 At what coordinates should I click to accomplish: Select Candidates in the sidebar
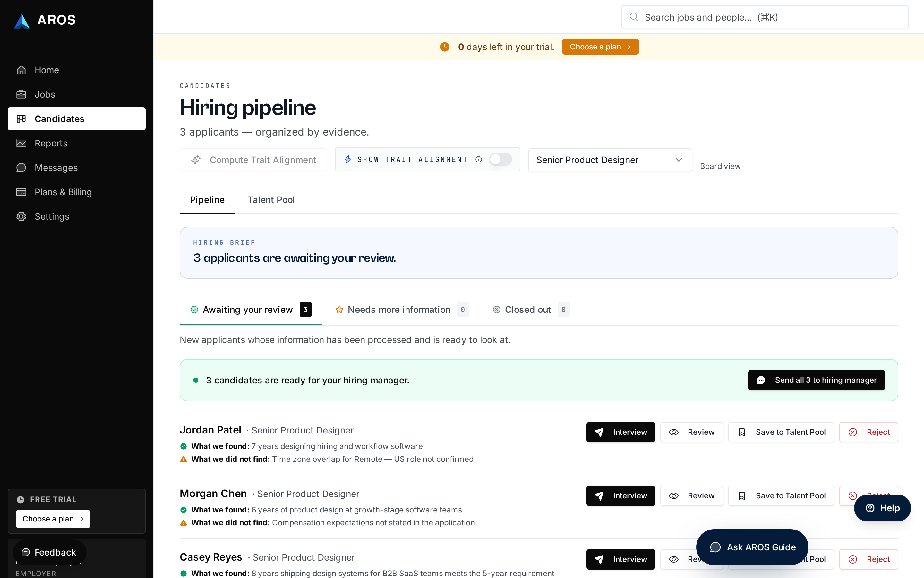[76, 119]
